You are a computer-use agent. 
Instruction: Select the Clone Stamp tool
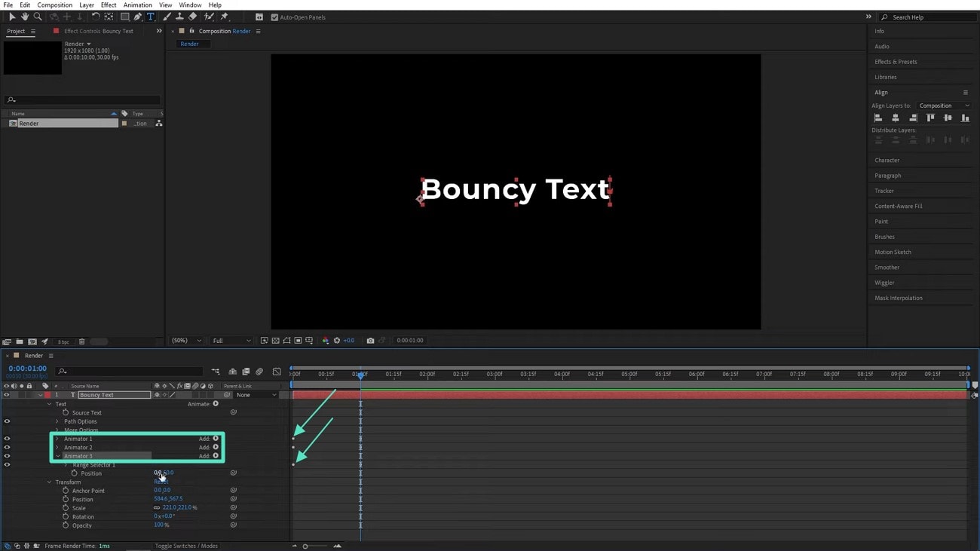pyautogui.click(x=179, y=17)
